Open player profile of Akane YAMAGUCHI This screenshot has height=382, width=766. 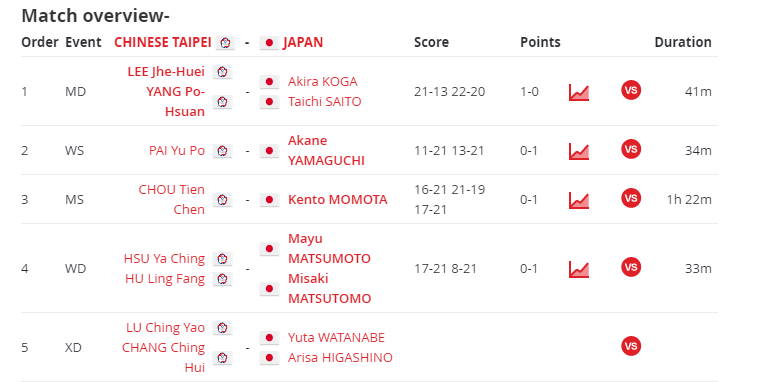326,150
